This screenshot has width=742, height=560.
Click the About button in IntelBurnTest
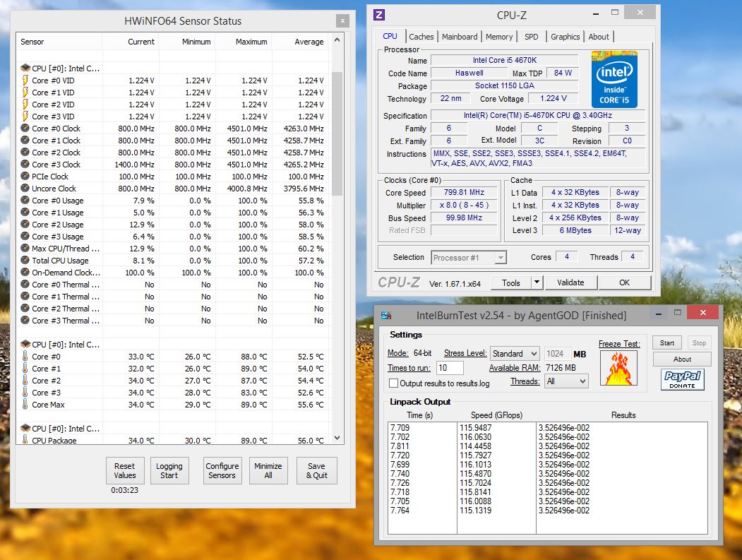(x=682, y=359)
